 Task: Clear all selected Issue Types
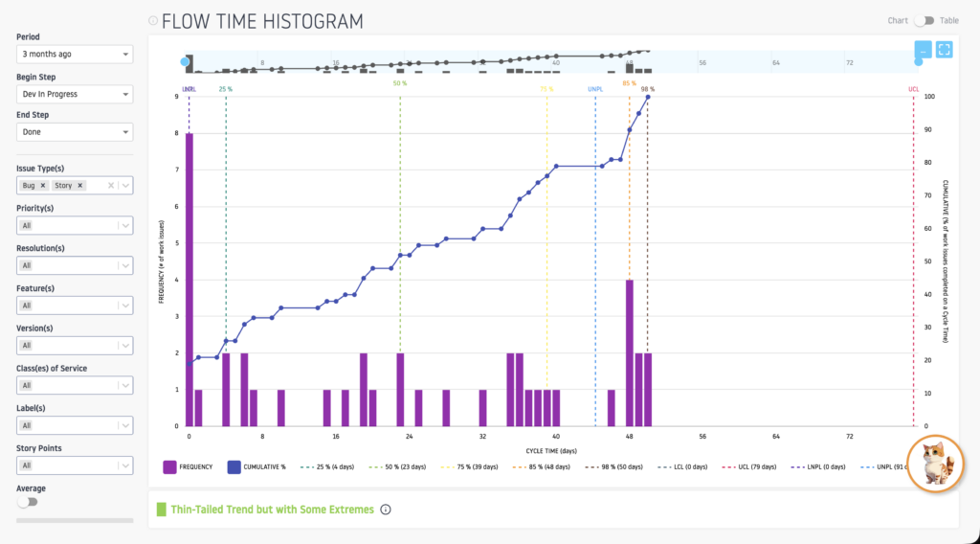point(111,186)
